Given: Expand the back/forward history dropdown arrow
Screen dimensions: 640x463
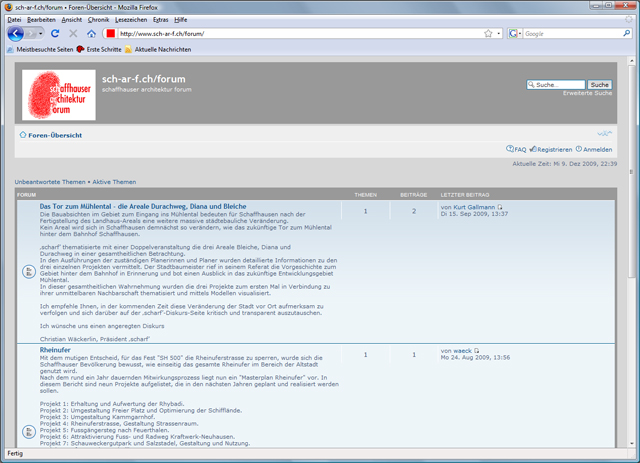Looking at the screenshot, I should [x=39, y=34].
